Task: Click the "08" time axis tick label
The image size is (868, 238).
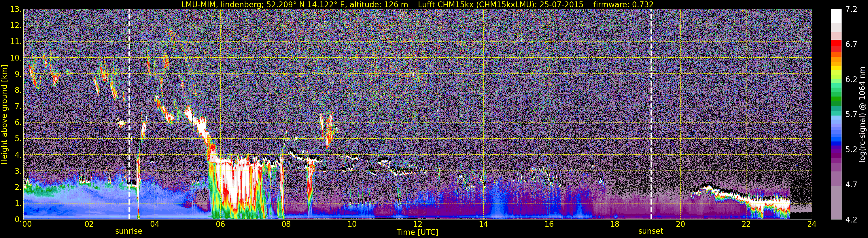Action: pos(286,224)
